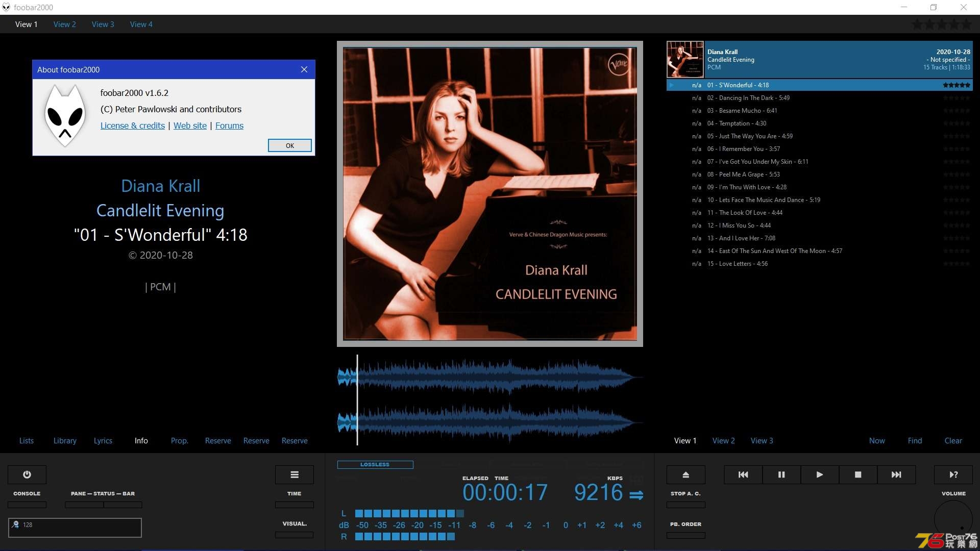Image resolution: width=980 pixels, height=551 pixels.
Task: Toggle the left PANE indicator bar
Action: [x=84, y=505]
